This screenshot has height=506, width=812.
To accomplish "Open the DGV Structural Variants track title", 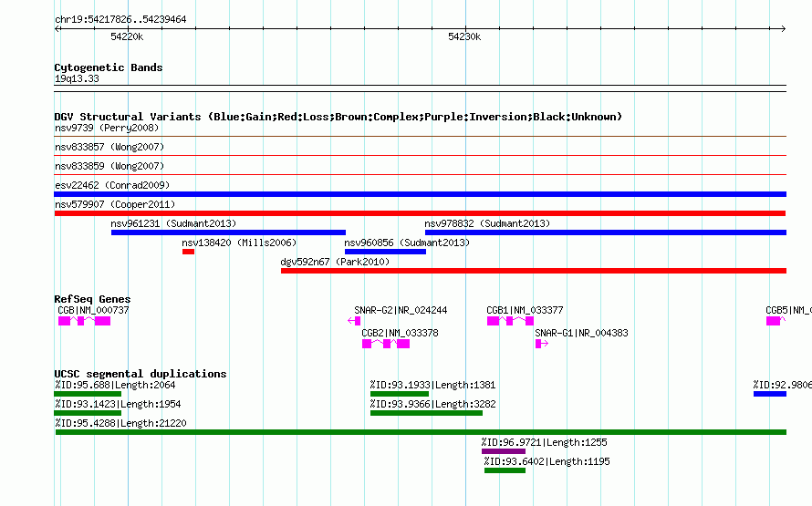I will pyautogui.click(x=338, y=117).
